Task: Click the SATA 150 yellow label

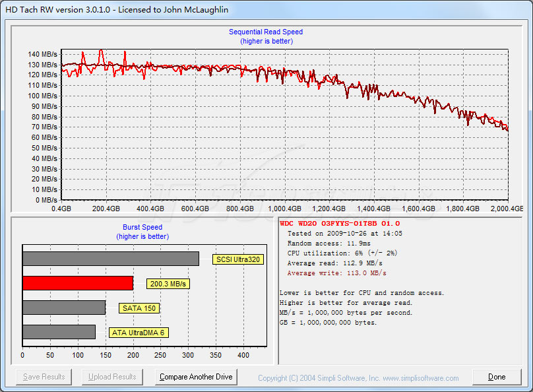Action: tap(140, 308)
